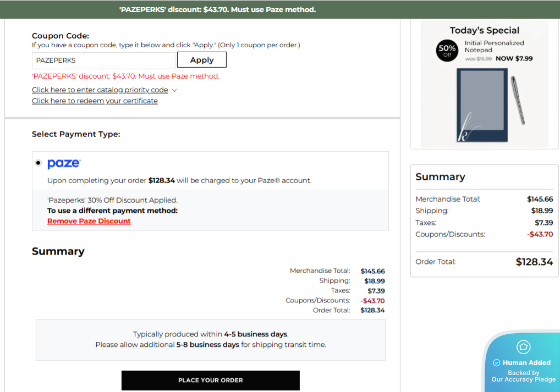Click the green PAZEPERKS discount banner
Viewport: 560px width, 392px height.
(218, 9)
